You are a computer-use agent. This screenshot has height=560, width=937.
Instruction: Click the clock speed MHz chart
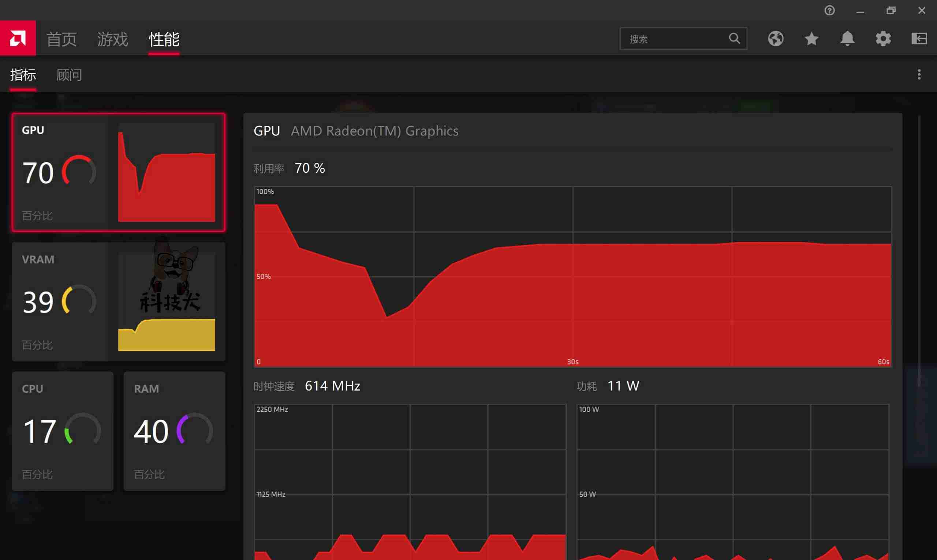click(410, 482)
